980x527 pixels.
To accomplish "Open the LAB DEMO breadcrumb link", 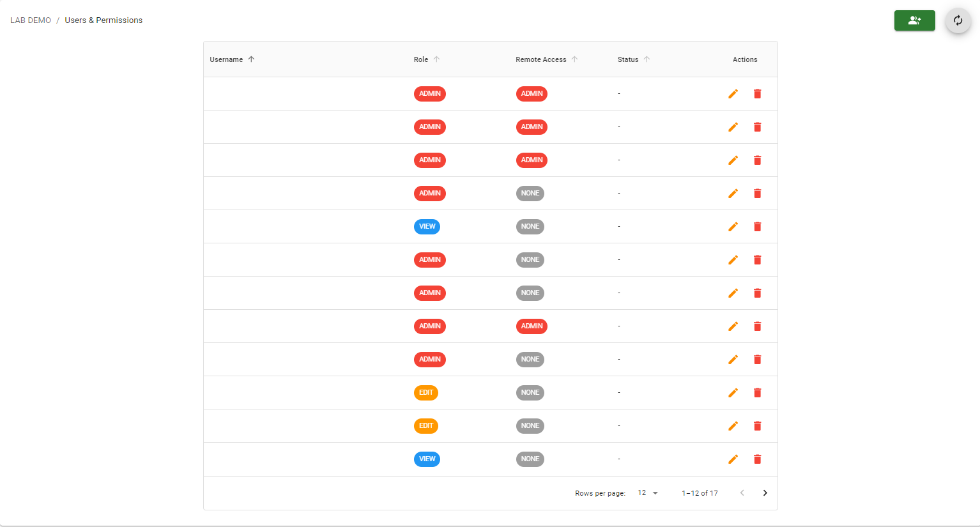I will click(x=31, y=20).
